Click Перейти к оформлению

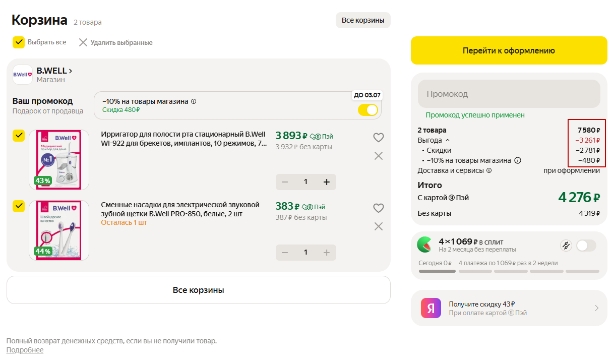(509, 50)
